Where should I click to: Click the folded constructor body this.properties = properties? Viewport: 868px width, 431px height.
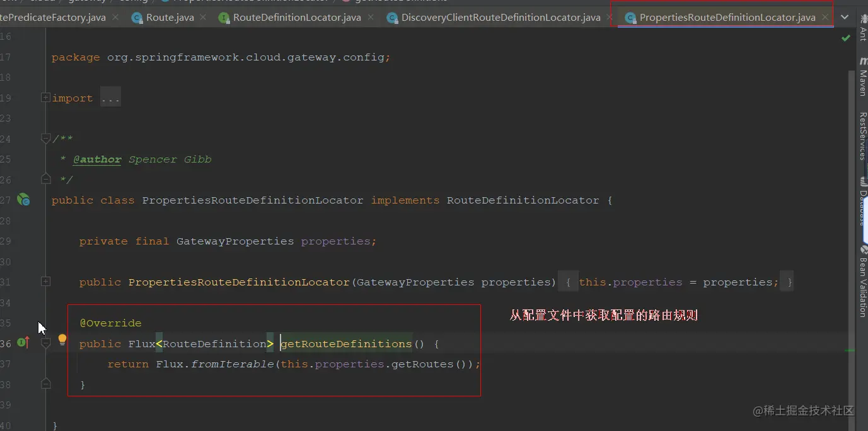[679, 282]
